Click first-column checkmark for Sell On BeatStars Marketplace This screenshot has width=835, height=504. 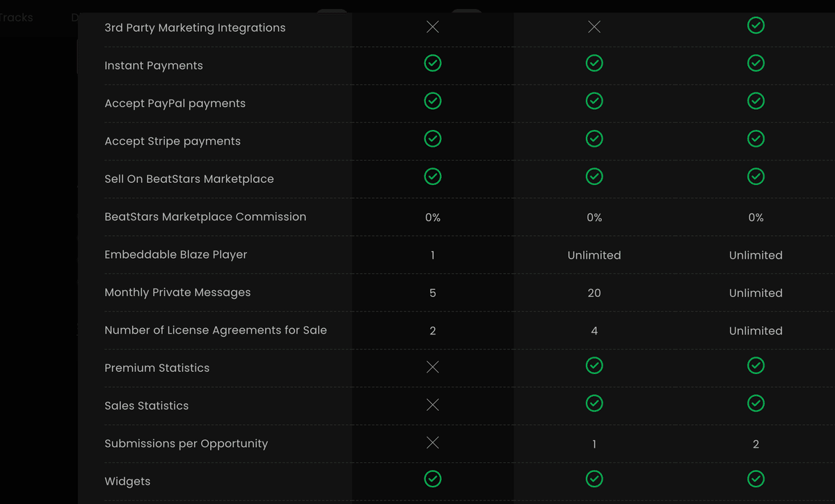(x=433, y=177)
